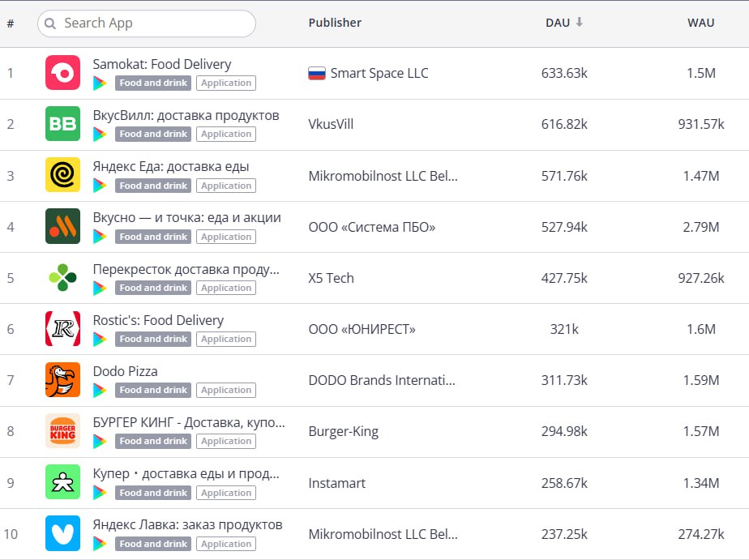Click the Dodo Pizza bird icon

coord(62,379)
